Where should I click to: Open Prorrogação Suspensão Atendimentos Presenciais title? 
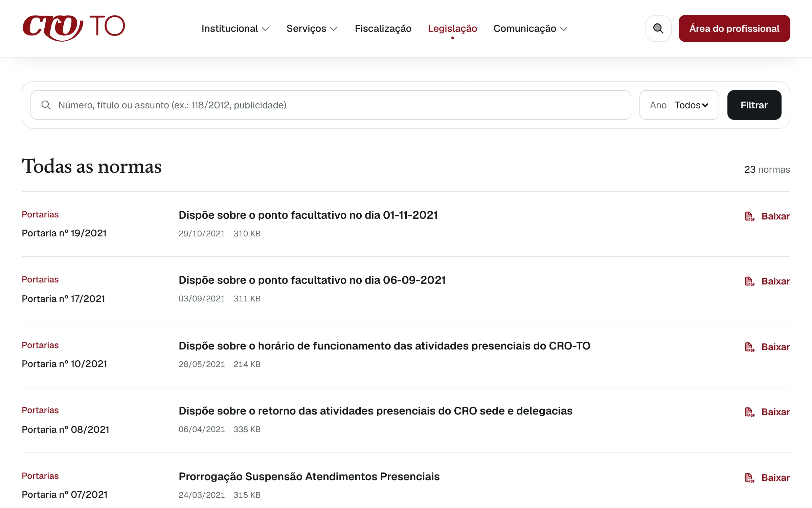309,477
